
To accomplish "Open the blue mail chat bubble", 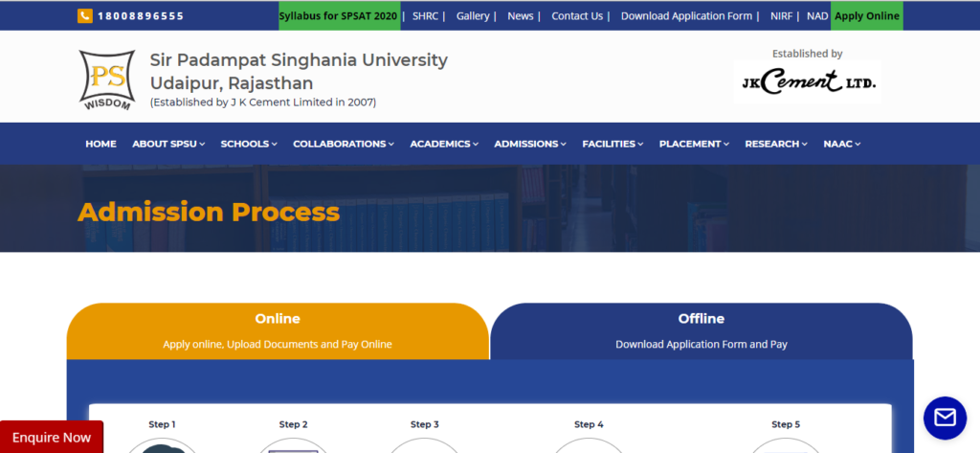I will pyautogui.click(x=945, y=418).
